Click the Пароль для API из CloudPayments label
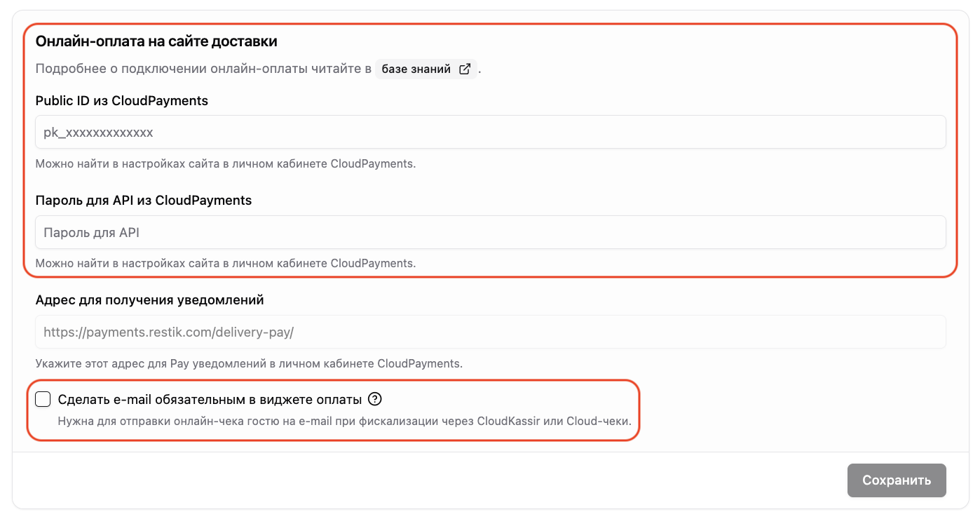This screenshot has width=980, height=519. click(144, 200)
